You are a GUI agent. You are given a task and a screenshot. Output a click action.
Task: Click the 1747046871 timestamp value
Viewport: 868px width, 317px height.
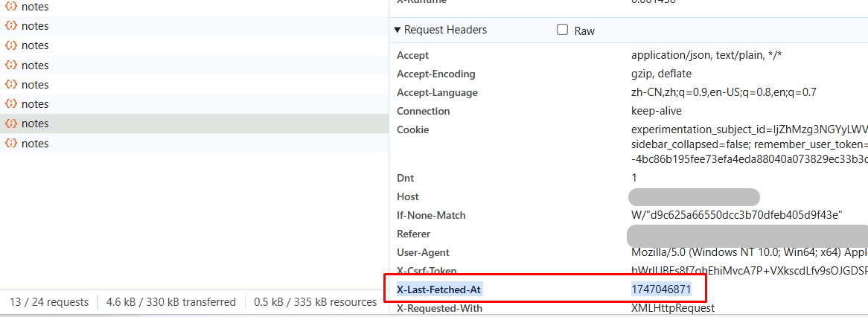coord(661,289)
